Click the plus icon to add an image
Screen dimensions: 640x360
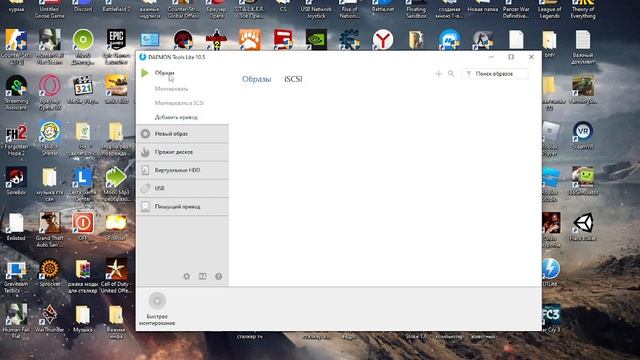click(438, 74)
